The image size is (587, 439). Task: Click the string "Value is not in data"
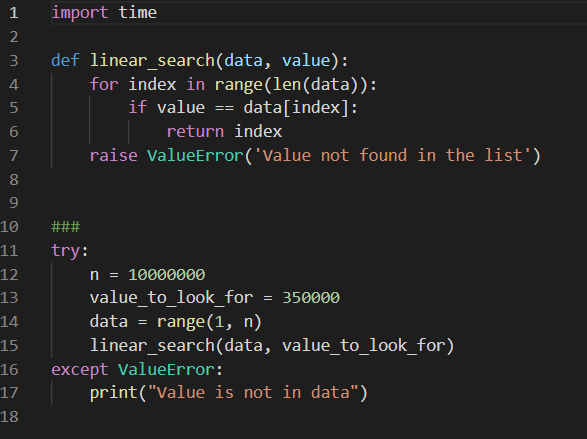click(253, 393)
